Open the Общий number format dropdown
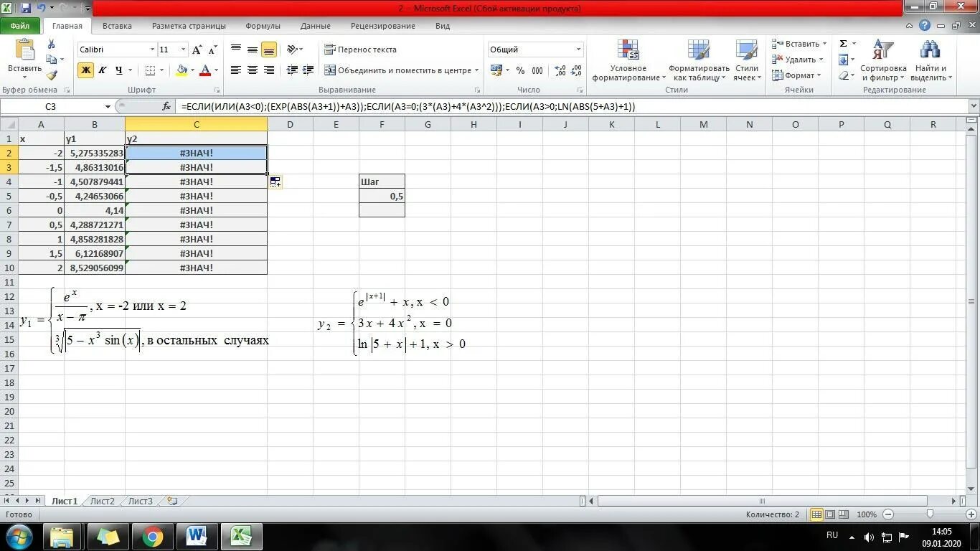This screenshot has height=551, width=980. pyautogui.click(x=578, y=50)
